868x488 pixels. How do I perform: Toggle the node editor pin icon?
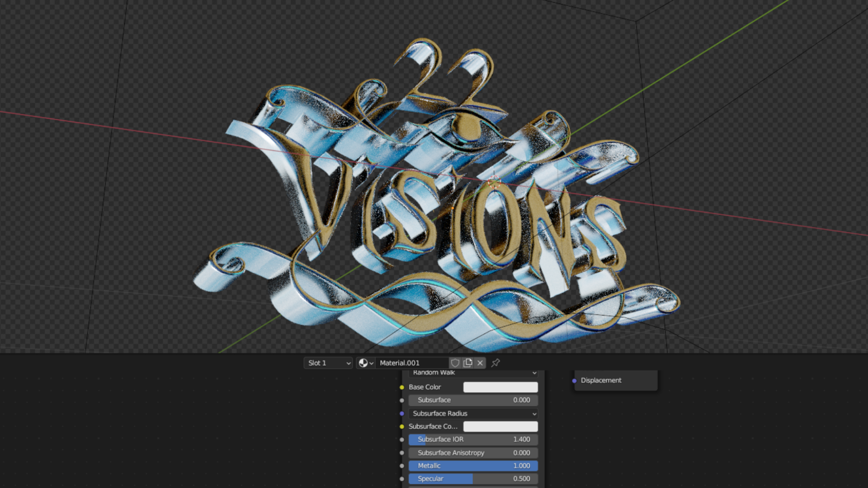(495, 363)
